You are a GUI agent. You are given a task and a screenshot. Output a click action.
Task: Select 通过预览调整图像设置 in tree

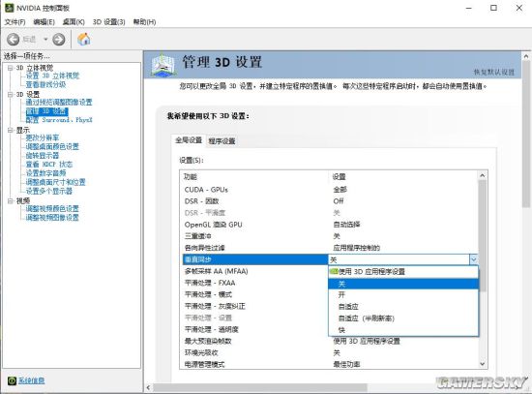click(59, 103)
